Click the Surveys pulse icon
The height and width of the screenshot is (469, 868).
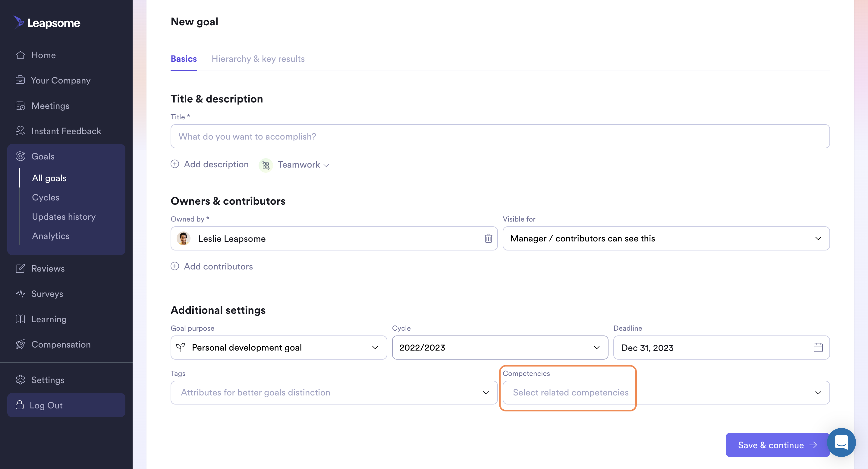20,294
